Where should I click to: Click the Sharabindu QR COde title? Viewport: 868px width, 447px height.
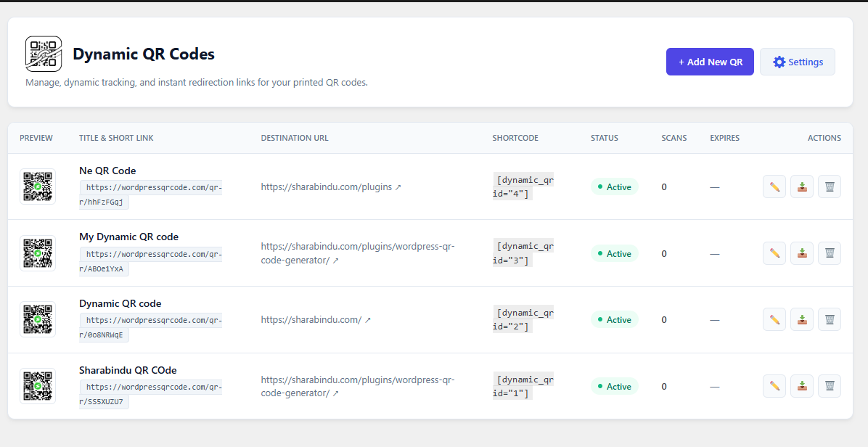[128, 370]
